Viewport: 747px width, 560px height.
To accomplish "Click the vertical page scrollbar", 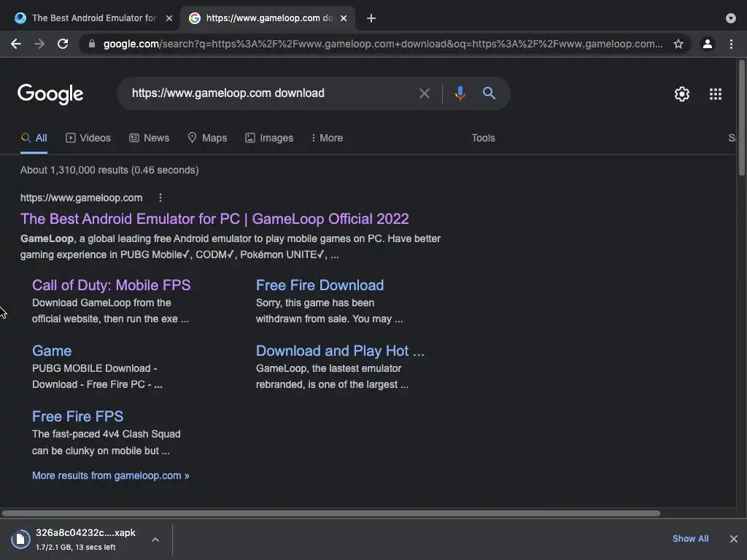I will coord(742,117).
